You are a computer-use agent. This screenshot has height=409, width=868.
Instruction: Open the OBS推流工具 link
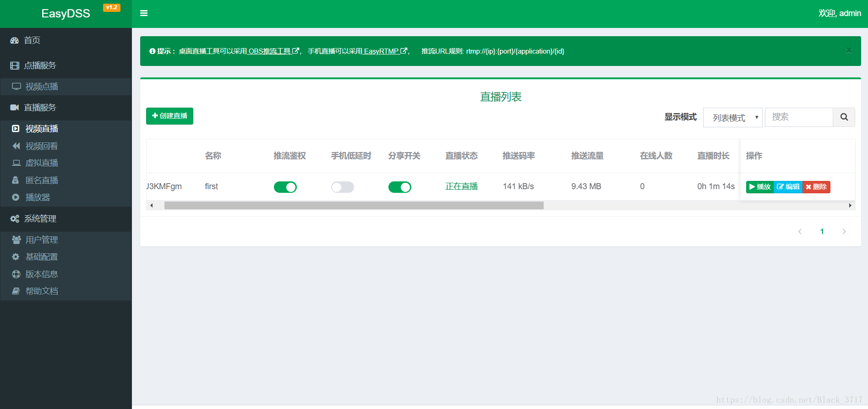(273, 51)
